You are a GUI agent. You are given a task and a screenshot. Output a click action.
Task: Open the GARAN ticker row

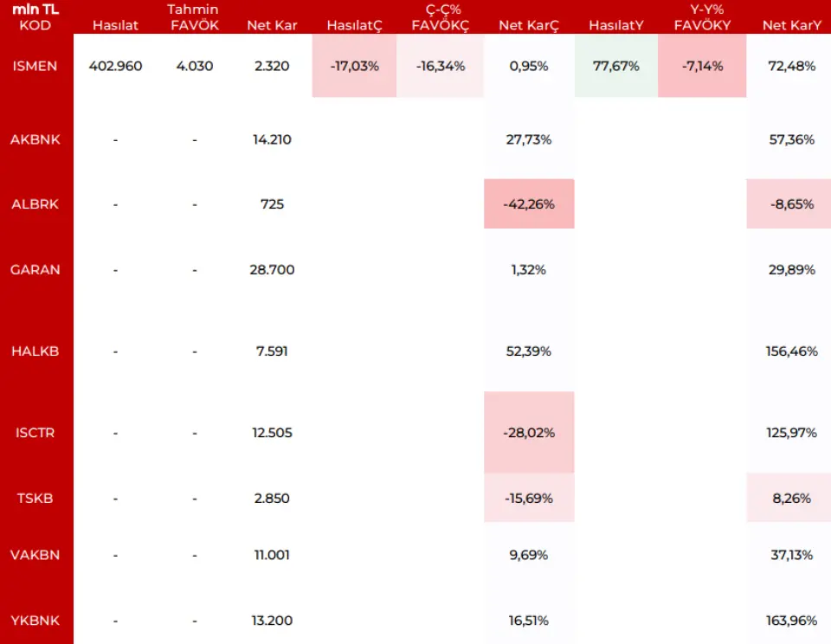click(35, 269)
